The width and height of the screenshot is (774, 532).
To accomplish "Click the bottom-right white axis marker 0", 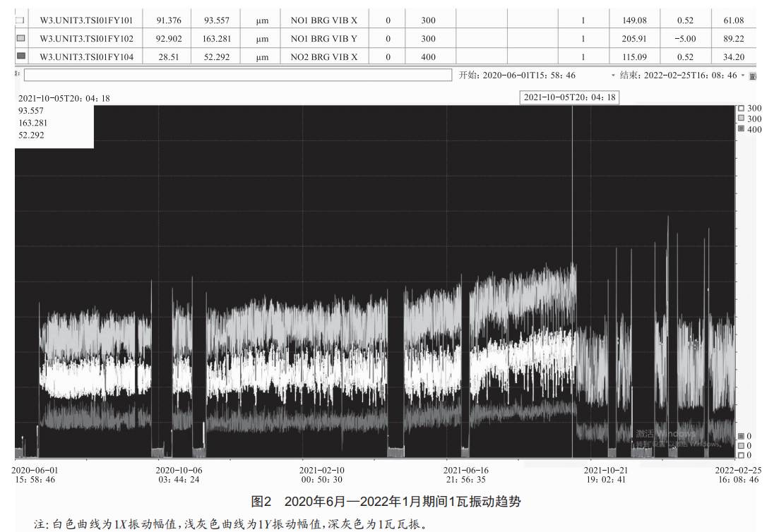I will point(741,455).
